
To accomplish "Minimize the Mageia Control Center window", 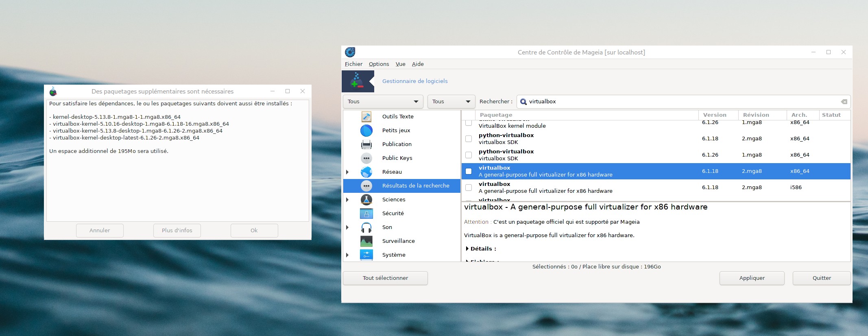I will (813, 52).
